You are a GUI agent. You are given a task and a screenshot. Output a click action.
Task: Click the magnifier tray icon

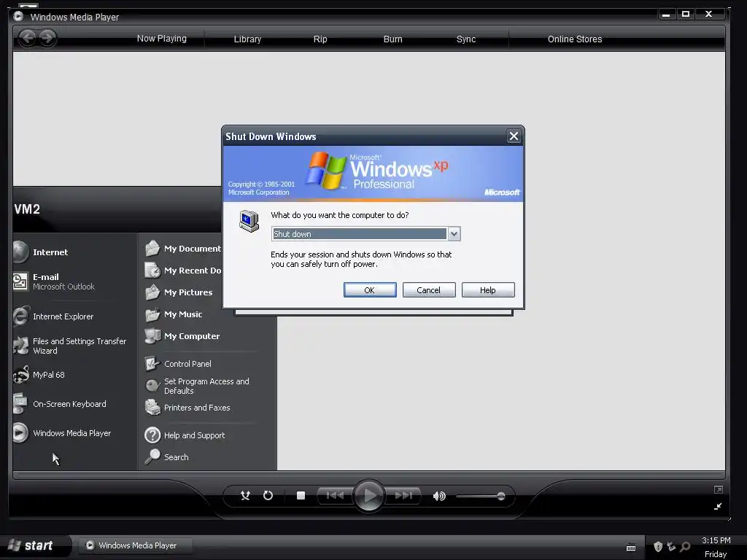(x=686, y=547)
